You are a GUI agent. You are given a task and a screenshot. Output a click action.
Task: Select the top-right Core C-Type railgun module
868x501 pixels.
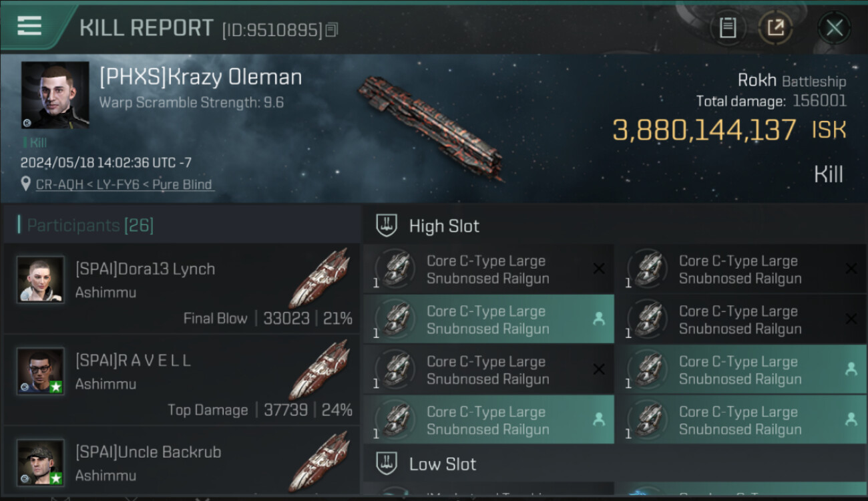740,269
